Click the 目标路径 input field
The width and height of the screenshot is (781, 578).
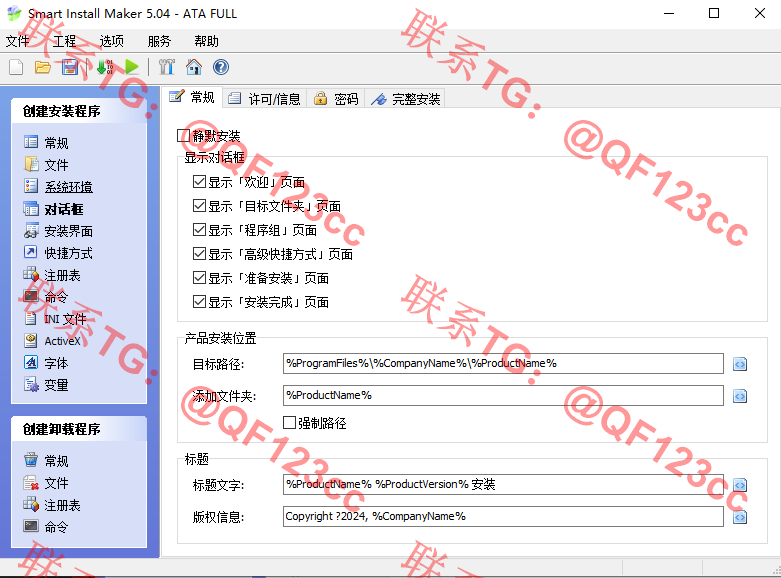[x=503, y=364]
